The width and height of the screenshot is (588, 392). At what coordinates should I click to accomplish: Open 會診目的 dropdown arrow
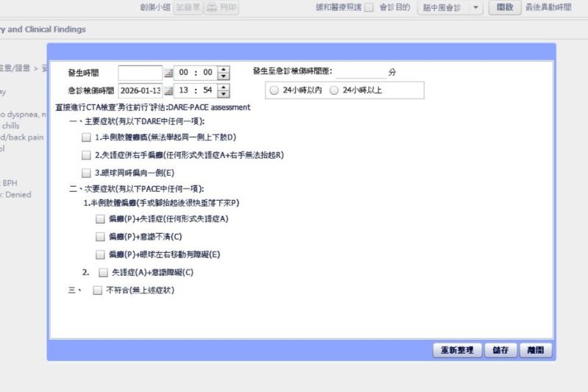476,7
